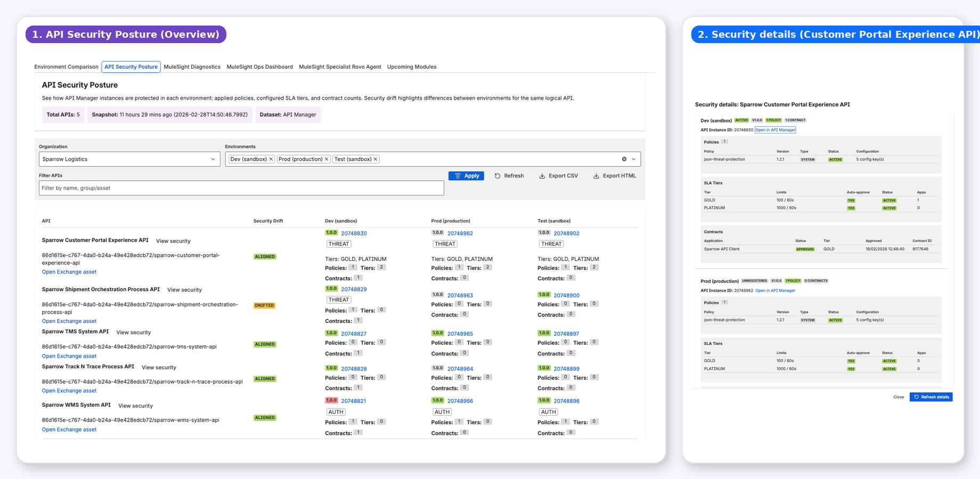Remove the Test (sandbox) environment chip
This screenshot has height=479, width=980.
375,159
